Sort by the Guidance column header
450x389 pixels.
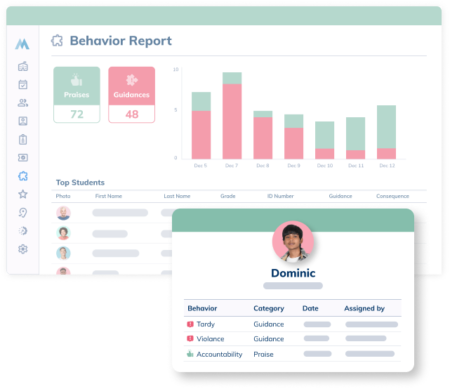[x=340, y=196]
